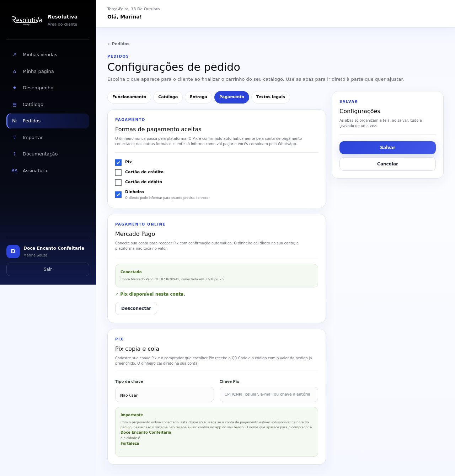Viewport: 455px width, 476px height.
Task: Open Documentação in the sidebar
Action: [x=48, y=154]
